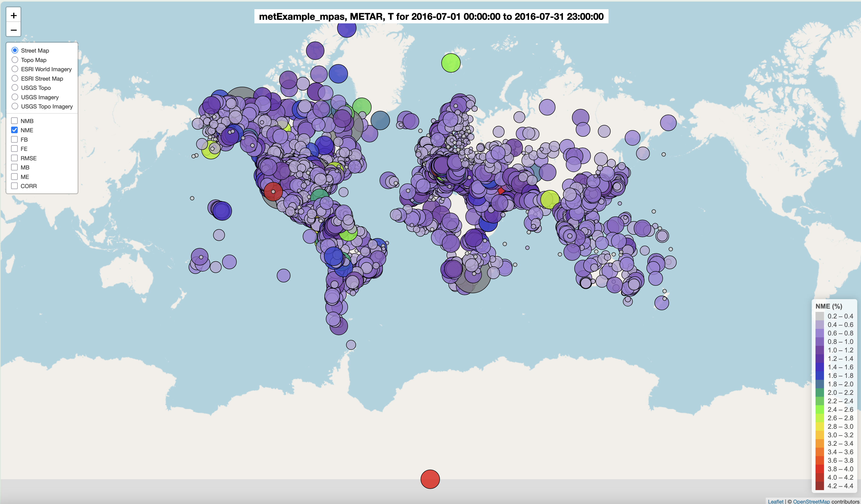Switch to the Topo Map base layer
Image resolution: width=861 pixels, height=504 pixels.
point(15,60)
